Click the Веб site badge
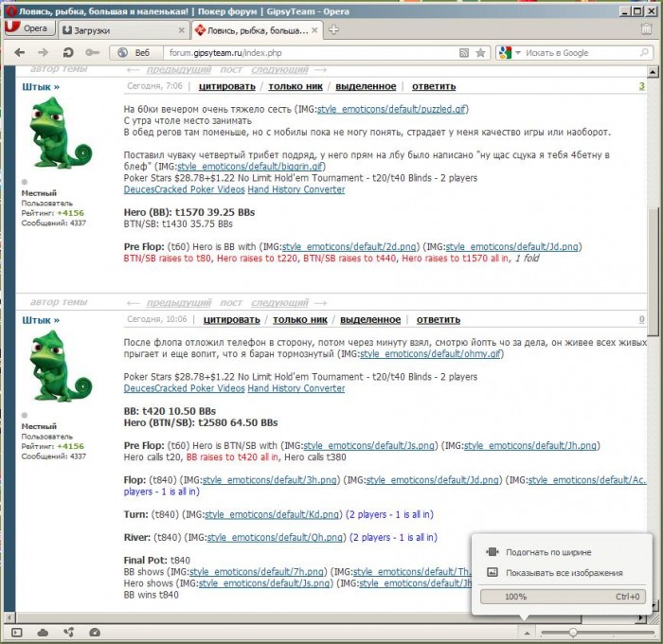Viewport: 663px width, 644px height. (x=136, y=52)
